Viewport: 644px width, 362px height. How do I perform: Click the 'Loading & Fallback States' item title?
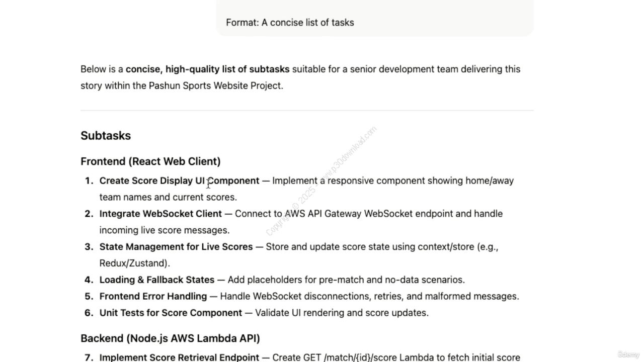(x=156, y=280)
